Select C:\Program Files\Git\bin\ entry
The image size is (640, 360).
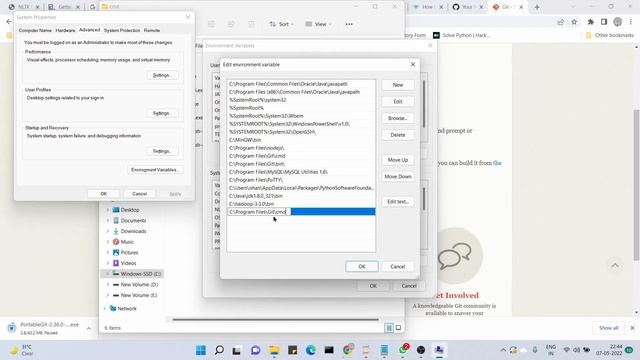tap(301, 164)
